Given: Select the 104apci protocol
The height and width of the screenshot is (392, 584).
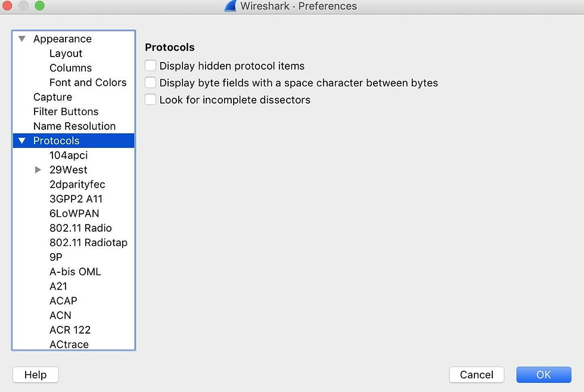Looking at the screenshot, I should (69, 155).
